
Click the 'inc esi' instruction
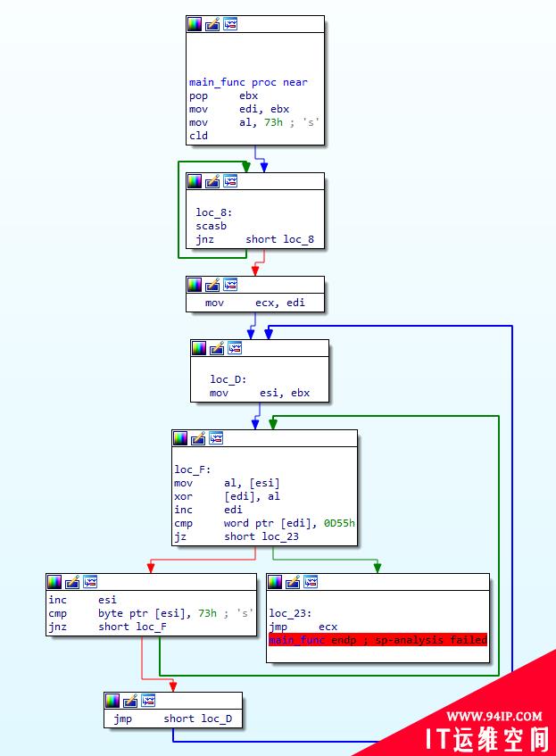point(82,600)
